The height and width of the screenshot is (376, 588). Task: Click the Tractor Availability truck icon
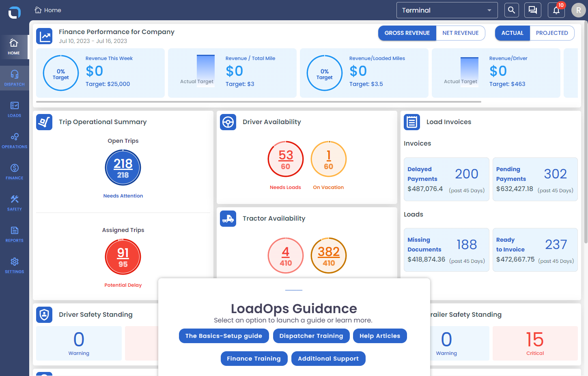click(228, 219)
